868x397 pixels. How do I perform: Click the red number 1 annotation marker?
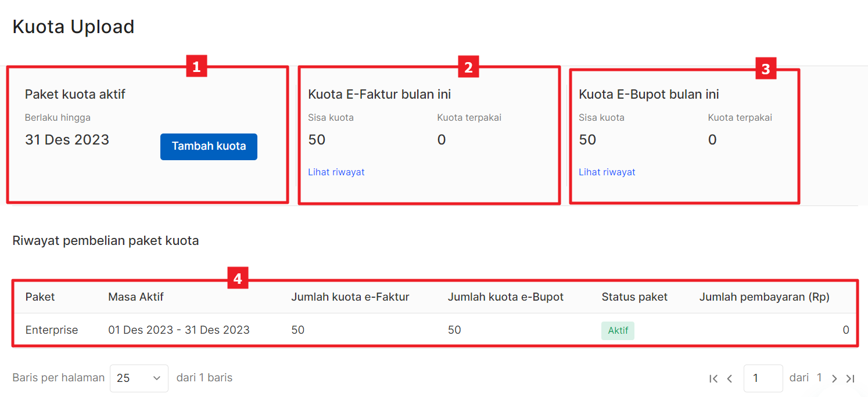pos(196,67)
